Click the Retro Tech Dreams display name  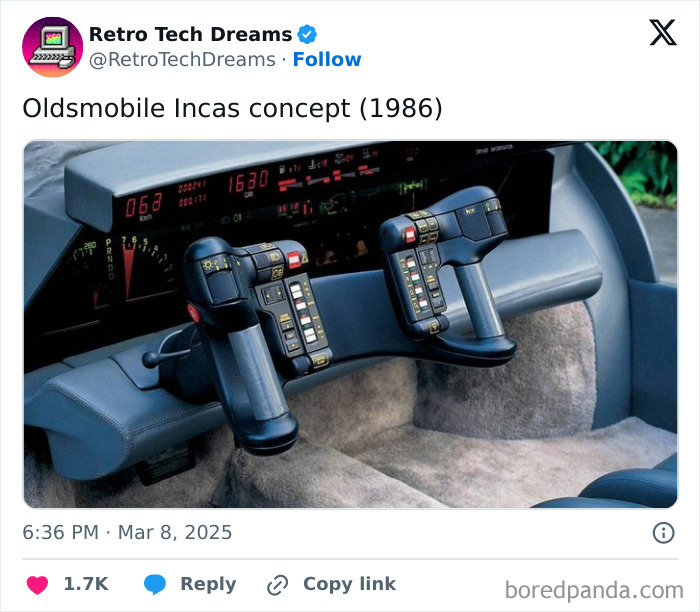point(191,34)
